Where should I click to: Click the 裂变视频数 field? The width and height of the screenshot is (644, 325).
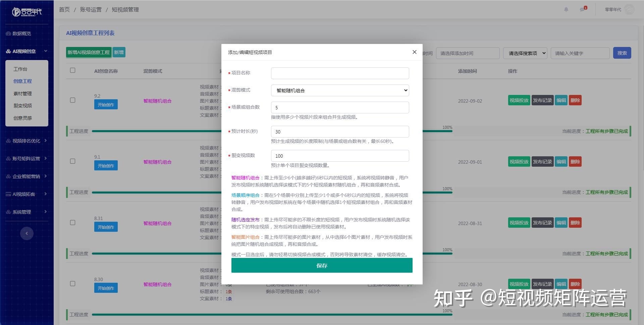click(340, 156)
